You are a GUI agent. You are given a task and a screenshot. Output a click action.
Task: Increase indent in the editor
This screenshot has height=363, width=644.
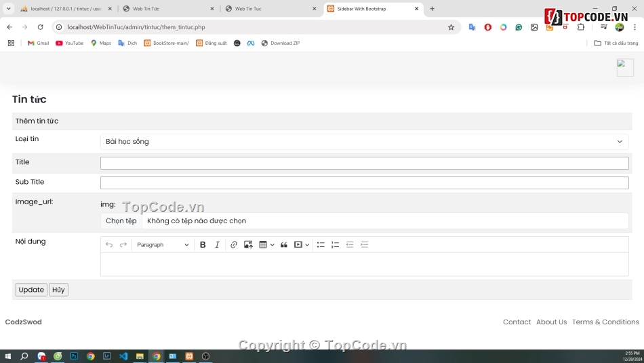click(364, 245)
